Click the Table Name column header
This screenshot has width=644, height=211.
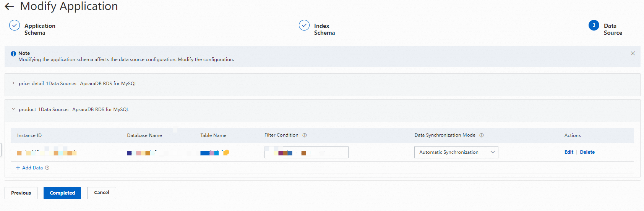(x=213, y=135)
